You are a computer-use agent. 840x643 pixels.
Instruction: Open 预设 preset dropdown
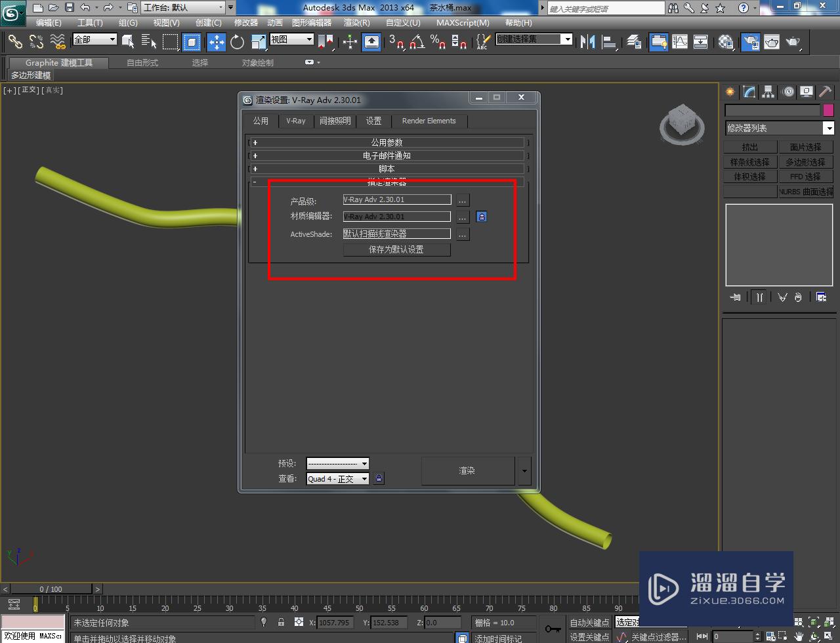click(x=338, y=463)
